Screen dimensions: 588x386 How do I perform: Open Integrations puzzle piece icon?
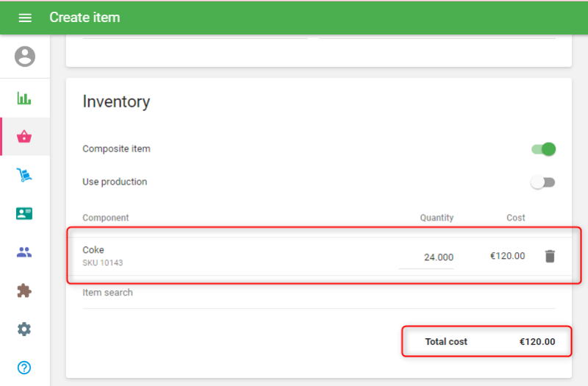[x=25, y=290]
